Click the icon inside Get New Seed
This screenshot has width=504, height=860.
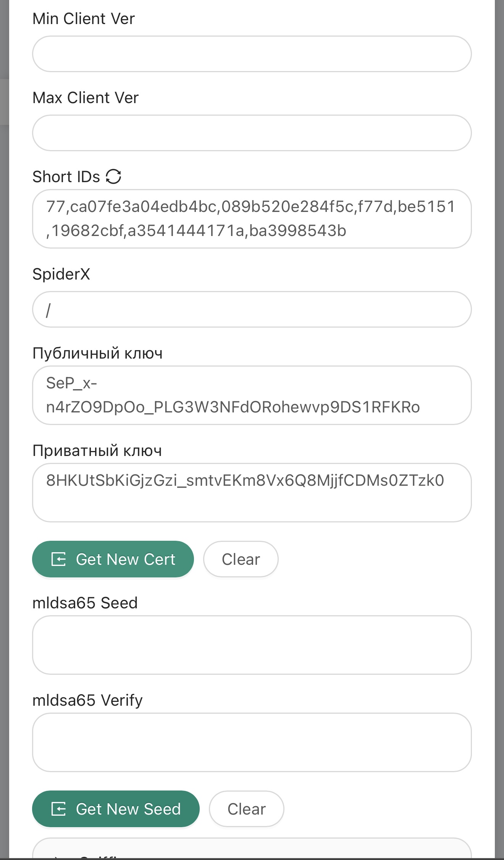(59, 809)
